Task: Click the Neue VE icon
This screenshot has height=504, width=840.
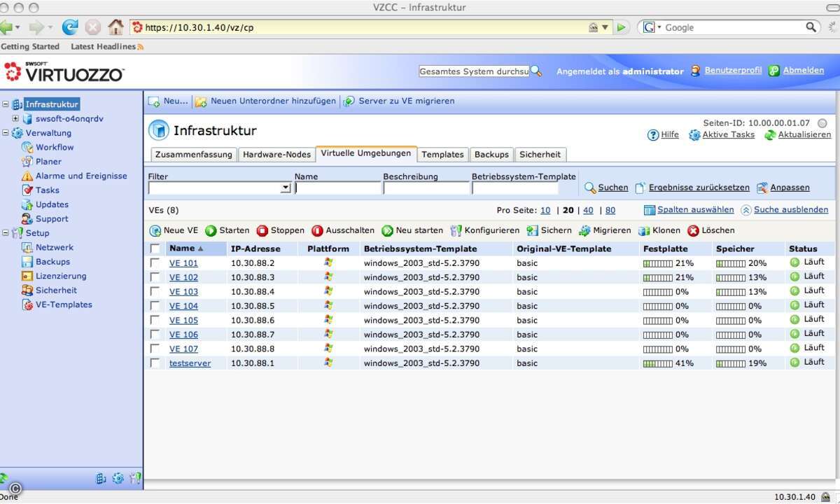Action: (x=155, y=230)
